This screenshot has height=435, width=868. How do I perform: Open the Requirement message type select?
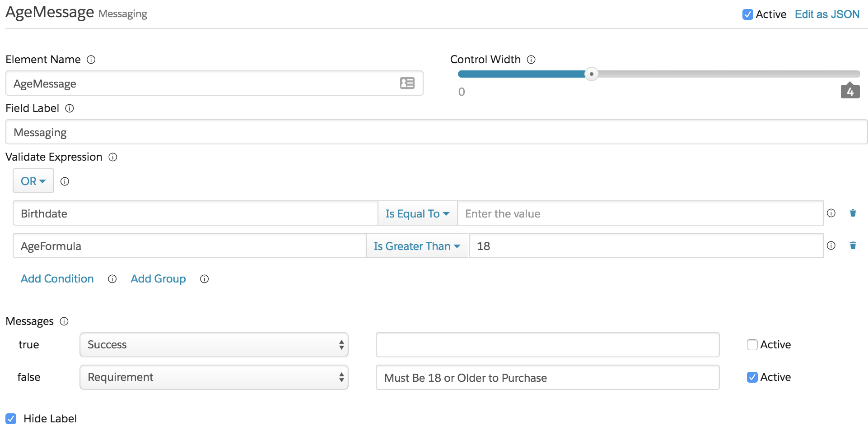214,377
